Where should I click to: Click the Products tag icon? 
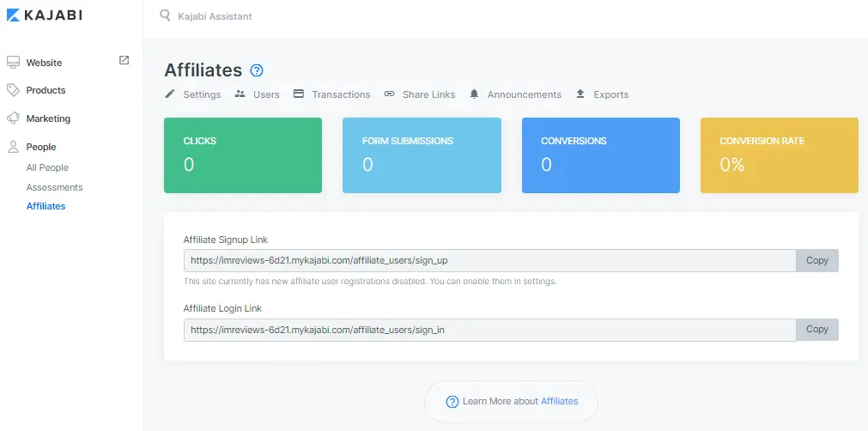point(13,90)
